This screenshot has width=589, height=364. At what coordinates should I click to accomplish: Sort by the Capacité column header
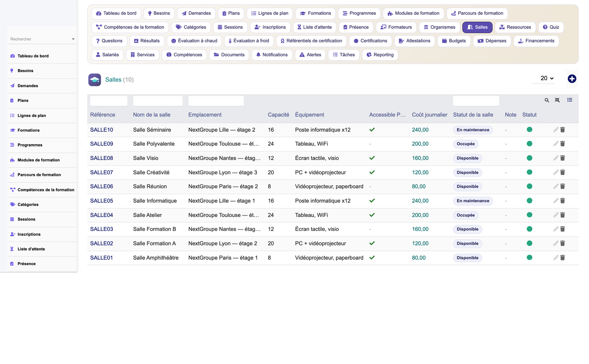click(x=278, y=115)
